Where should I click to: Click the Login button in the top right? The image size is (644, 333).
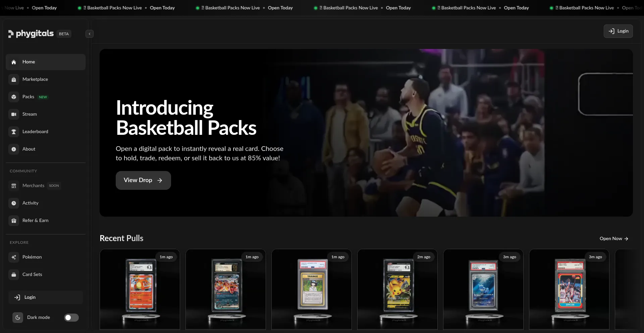618,31
